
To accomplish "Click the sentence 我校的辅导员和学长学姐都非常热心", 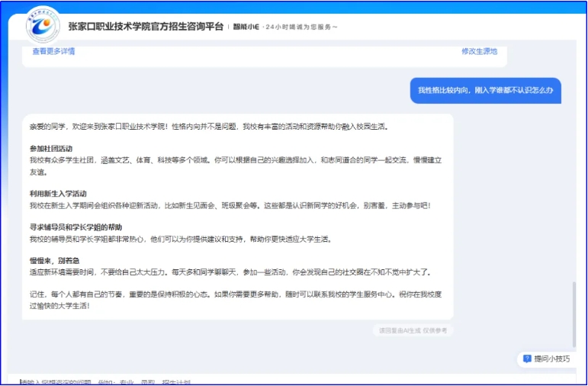I will [181, 240].
